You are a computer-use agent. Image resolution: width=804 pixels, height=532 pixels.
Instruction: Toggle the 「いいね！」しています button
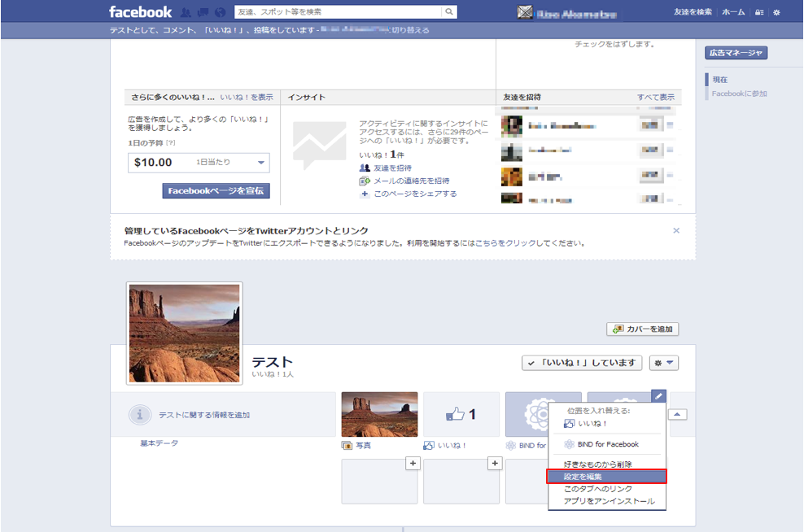tap(582, 363)
